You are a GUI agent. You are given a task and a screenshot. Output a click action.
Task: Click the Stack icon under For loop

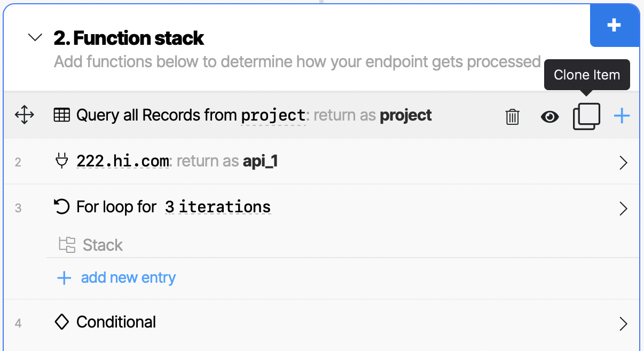coord(67,245)
